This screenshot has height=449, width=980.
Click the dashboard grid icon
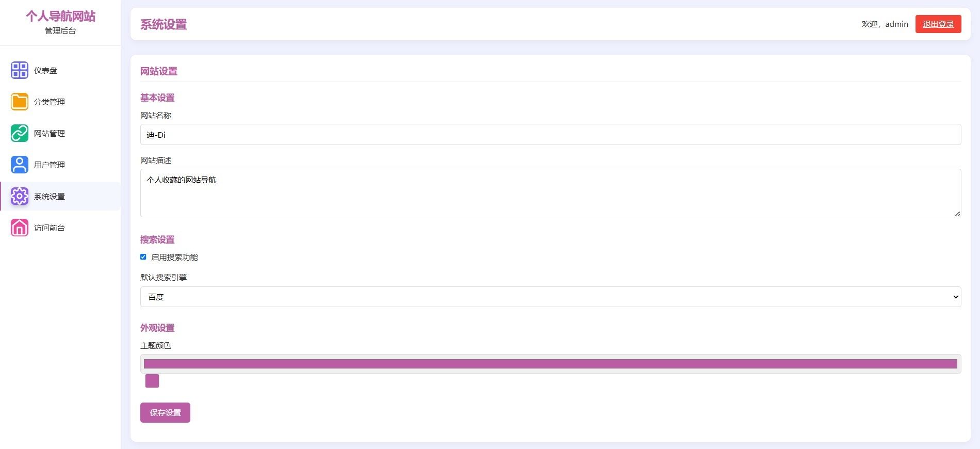point(20,70)
